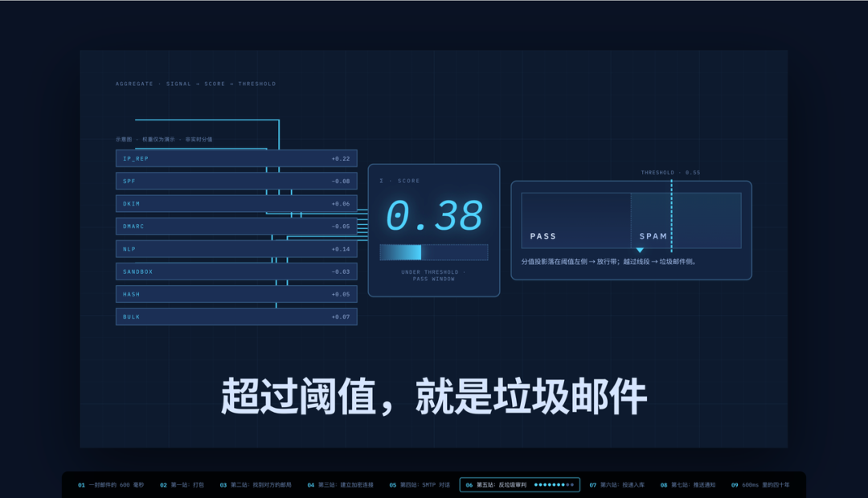Go to chapter 02 第一站：打包
The width and height of the screenshot is (868, 498).
pos(182,484)
